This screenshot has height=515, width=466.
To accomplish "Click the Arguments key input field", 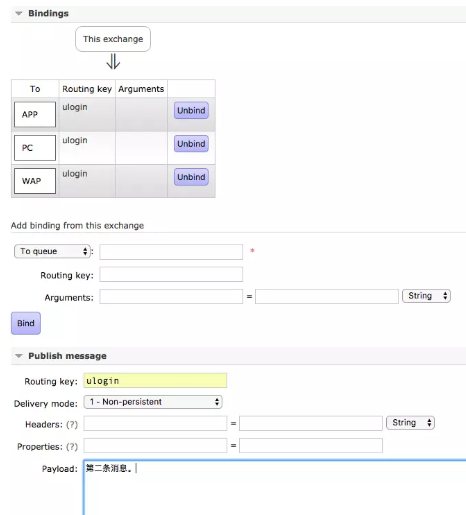I will tap(171, 296).
